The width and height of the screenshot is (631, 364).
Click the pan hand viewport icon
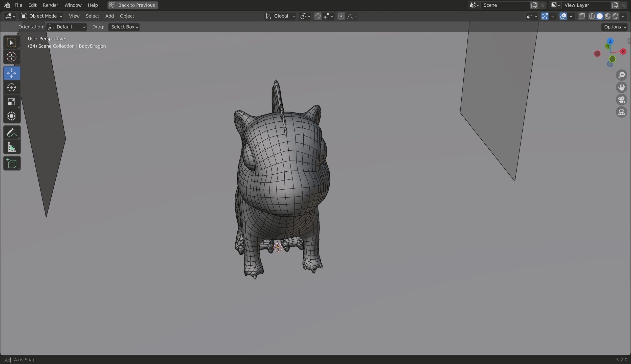tap(621, 87)
